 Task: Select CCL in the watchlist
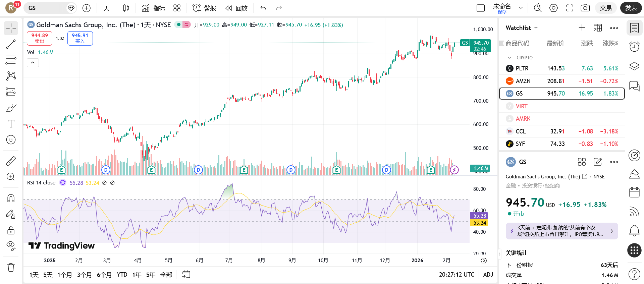(562, 131)
